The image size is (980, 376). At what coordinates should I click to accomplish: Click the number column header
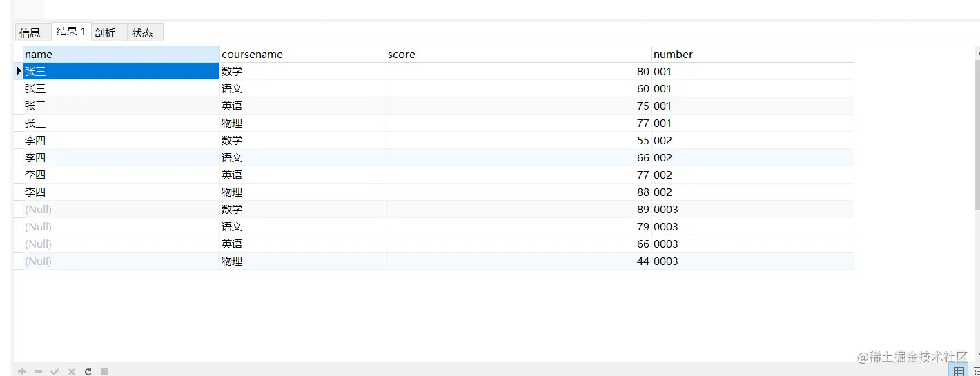point(753,54)
